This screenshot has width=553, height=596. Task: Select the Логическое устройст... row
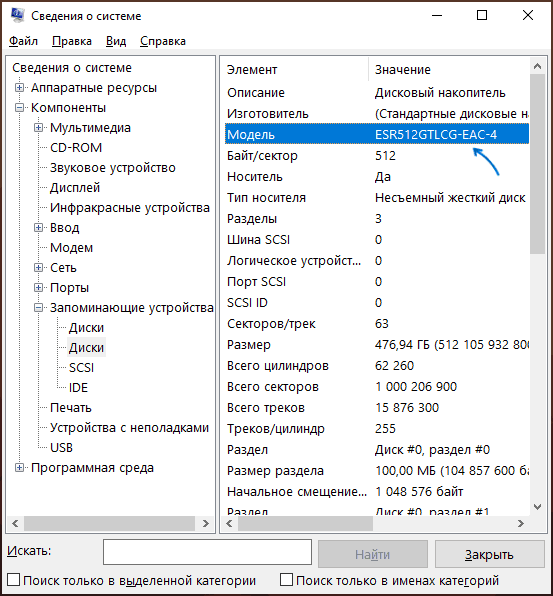(377, 260)
